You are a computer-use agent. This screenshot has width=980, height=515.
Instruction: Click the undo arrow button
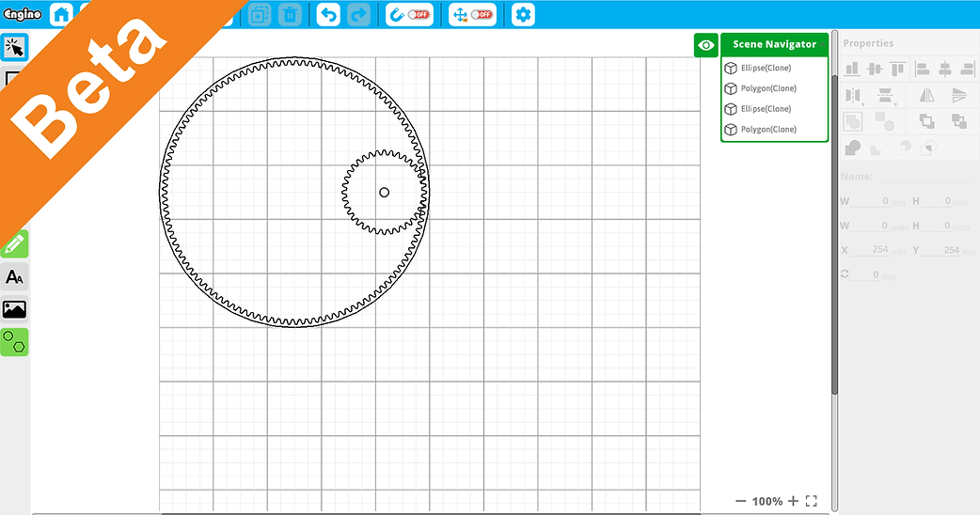tap(328, 14)
